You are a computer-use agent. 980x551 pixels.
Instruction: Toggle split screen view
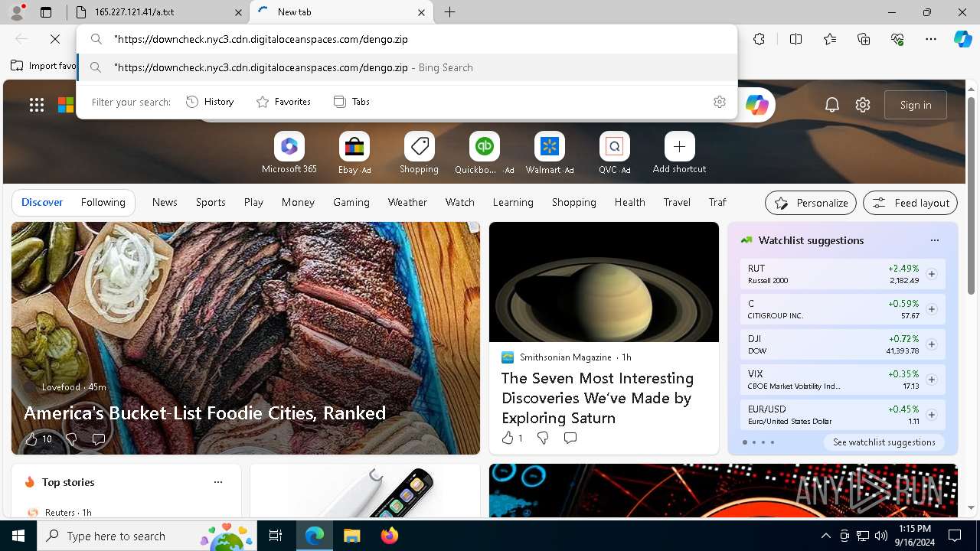click(x=795, y=39)
